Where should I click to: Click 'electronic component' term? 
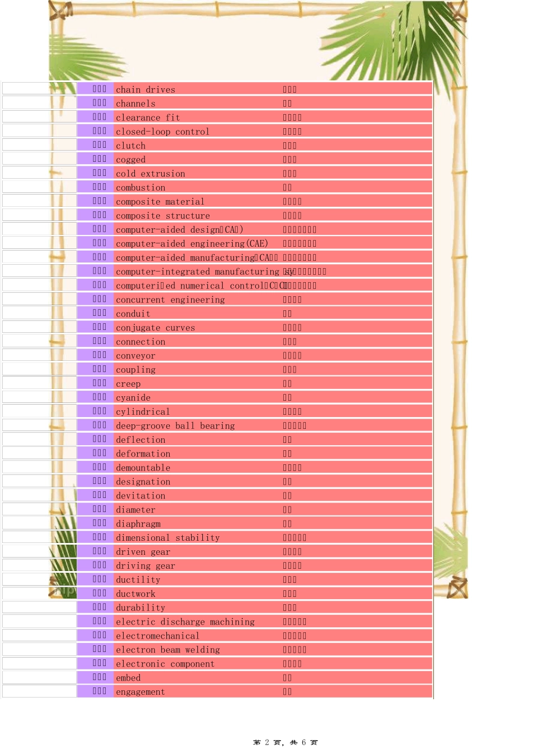[165, 664]
